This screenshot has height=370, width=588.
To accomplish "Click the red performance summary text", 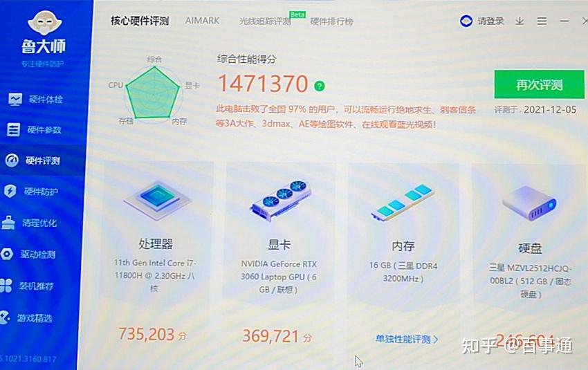I will click(x=346, y=117).
